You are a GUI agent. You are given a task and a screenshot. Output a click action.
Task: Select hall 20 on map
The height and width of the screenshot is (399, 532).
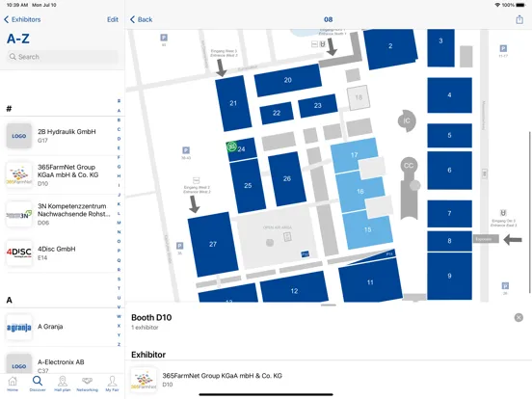[288, 80]
